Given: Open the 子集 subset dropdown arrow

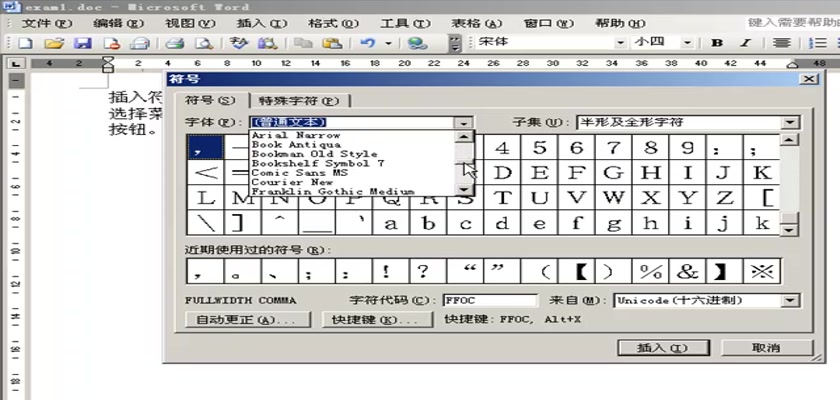Looking at the screenshot, I should 790,123.
